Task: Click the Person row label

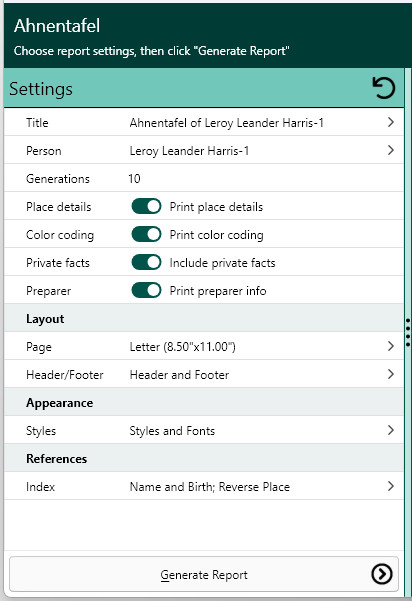Action: pyautogui.click(x=44, y=151)
